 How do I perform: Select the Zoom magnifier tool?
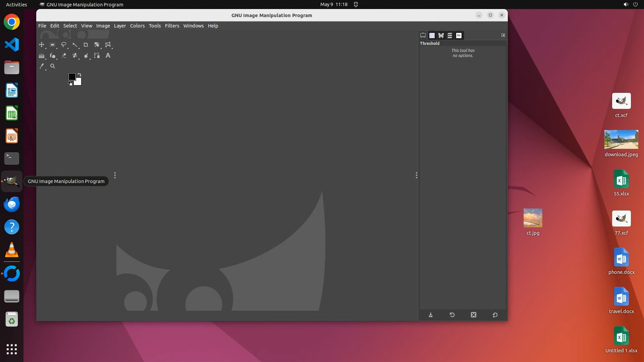[x=53, y=66]
